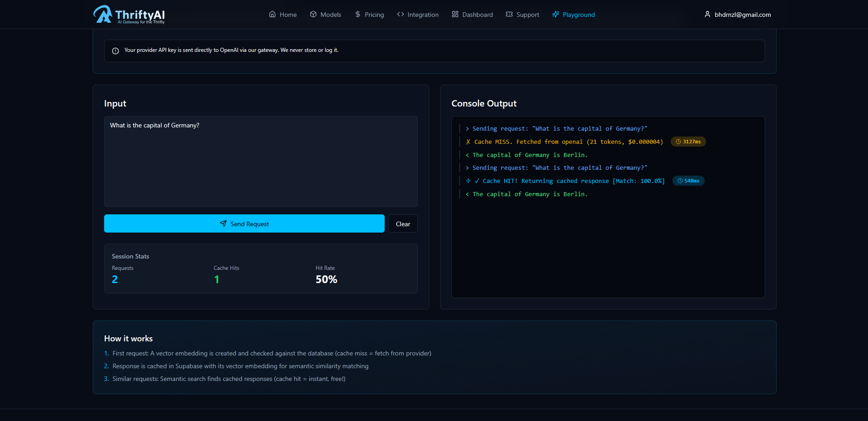This screenshot has width=868, height=421.
Task: Click the clock icon on the 3127ms badge
Action: [x=677, y=142]
